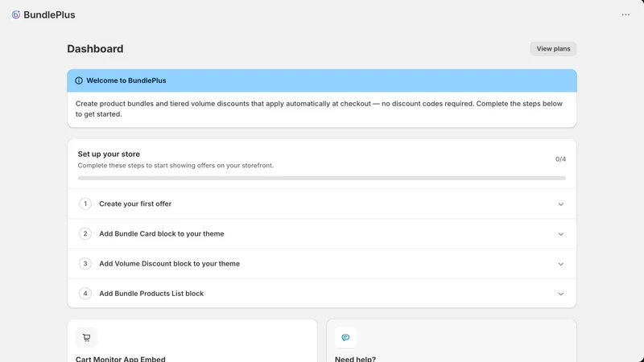Click 'Add Volume Discount block to your theme' text

tap(169, 264)
